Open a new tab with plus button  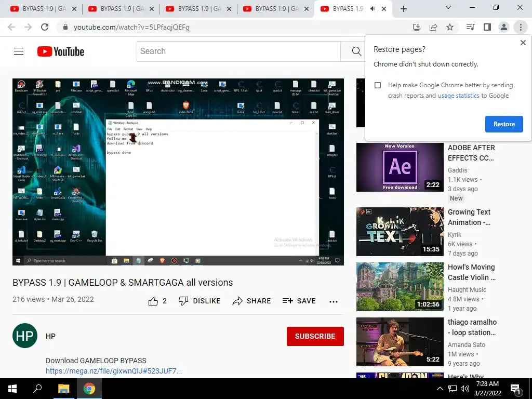(403, 9)
